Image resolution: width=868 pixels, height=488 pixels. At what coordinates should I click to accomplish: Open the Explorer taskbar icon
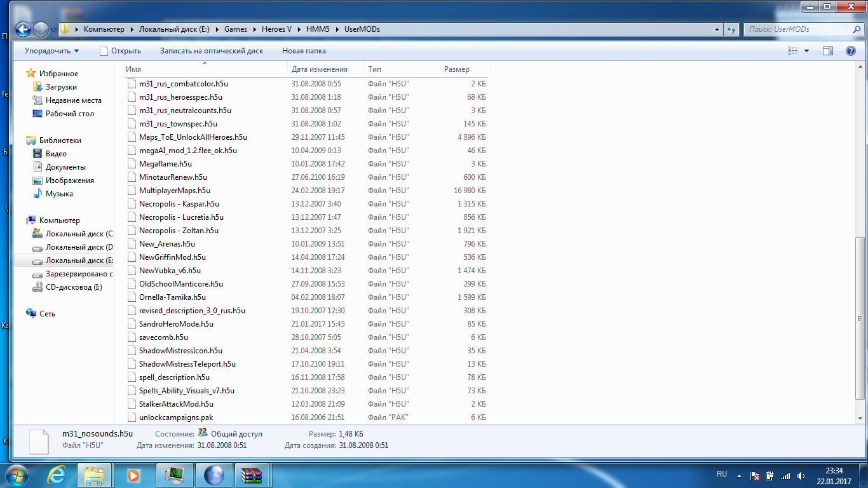tap(95, 475)
